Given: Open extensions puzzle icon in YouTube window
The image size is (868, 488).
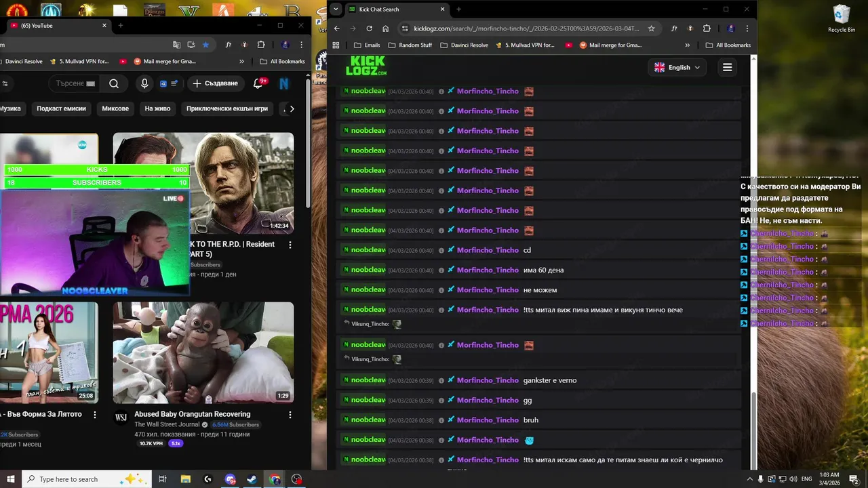Looking at the screenshot, I should pyautogui.click(x=261, y=45).
